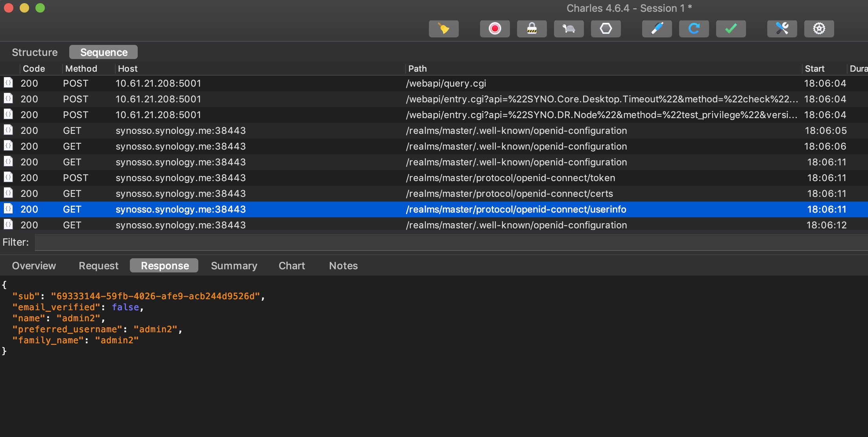
Task: Click the "name" key in response JSON
Action: [29, 318]
